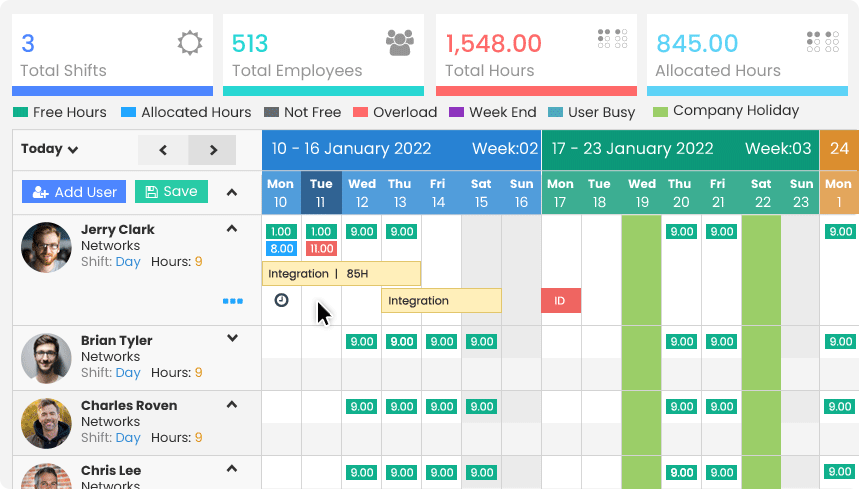
Task: Click the 513 Total Employees value
Action: click(x=250, y=44)
